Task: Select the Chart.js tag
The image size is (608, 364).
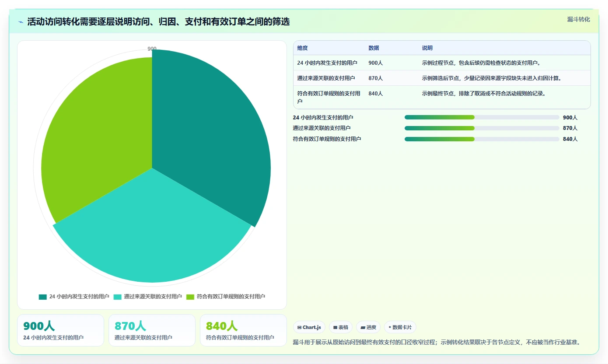Action: point(309,327)
